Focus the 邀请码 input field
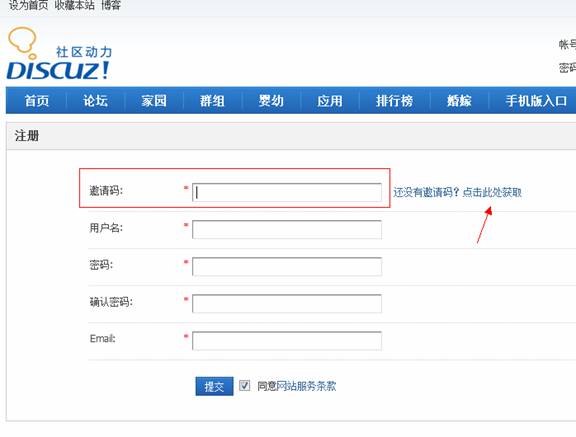Screen dimensions: 576x437 (x=287, y=192)
